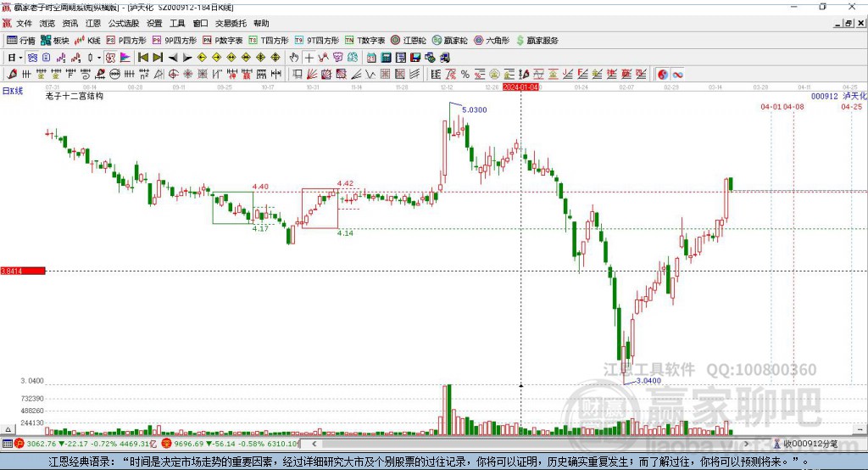Click the horizontal scrollbar right arrow
The width and height of the screenshot is (868, 470).
point(746,444)
